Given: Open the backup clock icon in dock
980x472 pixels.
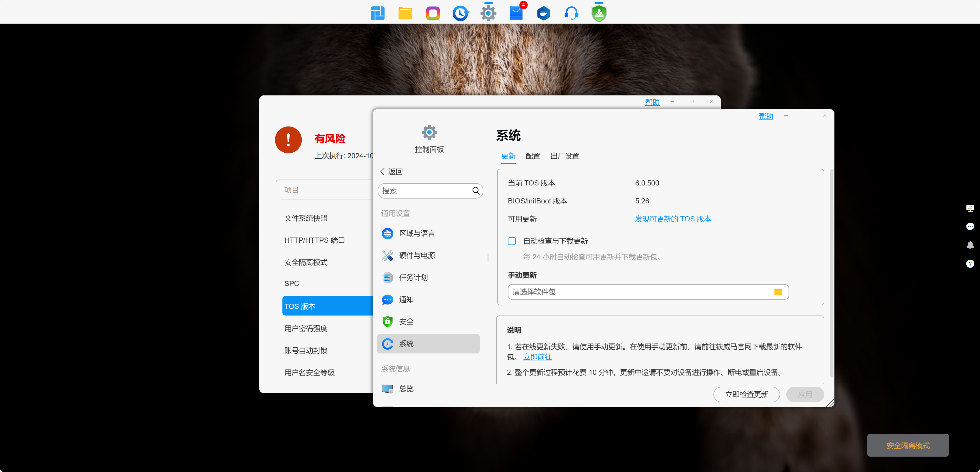Looking at the screenshot, I should 460,13.
